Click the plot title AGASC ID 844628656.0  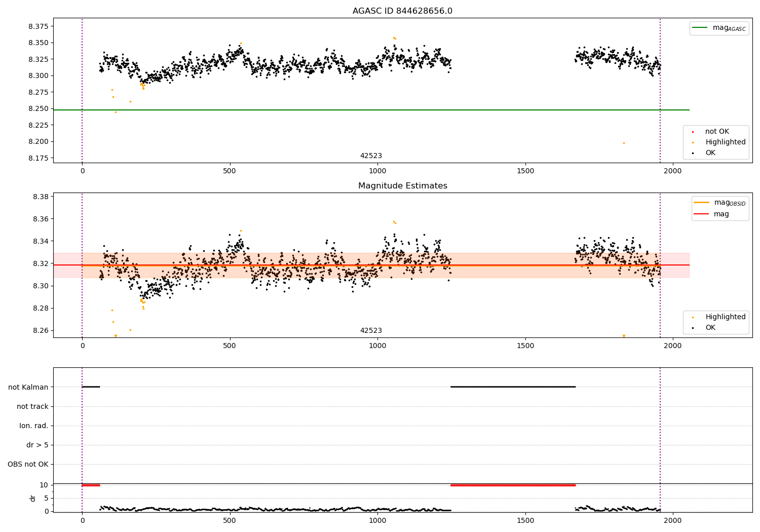pos(402,11)
